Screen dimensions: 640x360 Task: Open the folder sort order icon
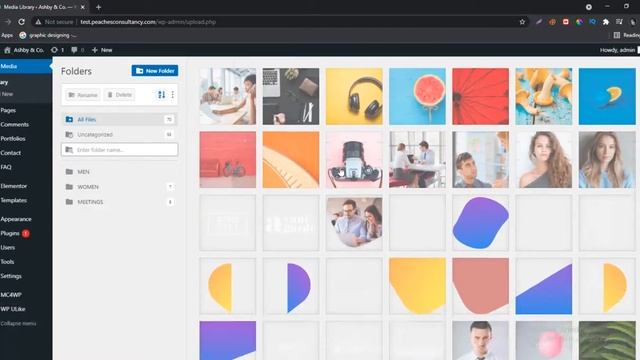coord(162,95)
